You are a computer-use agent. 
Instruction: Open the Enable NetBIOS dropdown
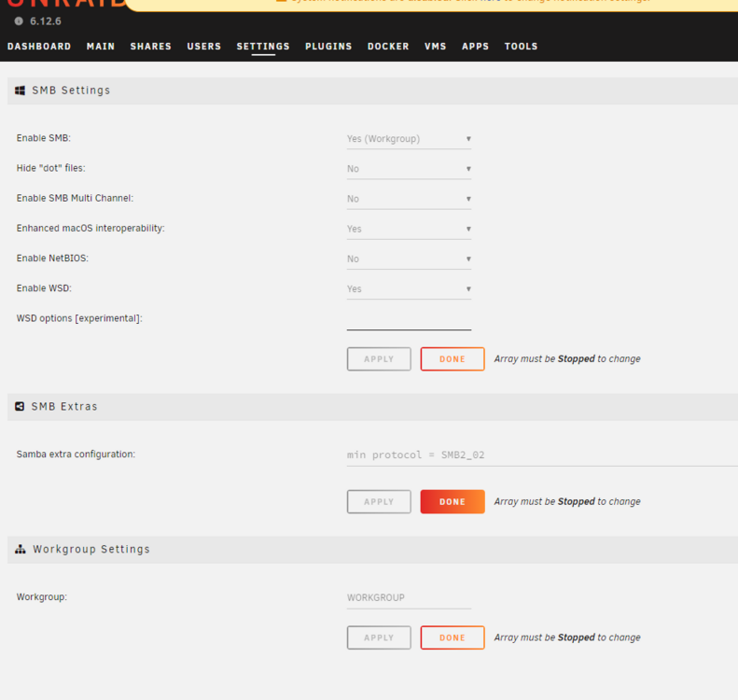[x=409, y=259]
